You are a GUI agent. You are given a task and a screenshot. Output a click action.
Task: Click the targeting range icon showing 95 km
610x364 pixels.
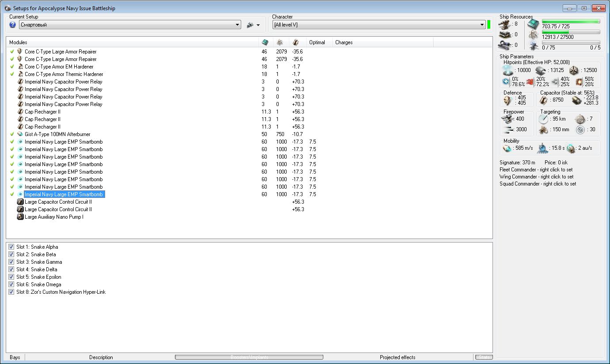[543, 119]
